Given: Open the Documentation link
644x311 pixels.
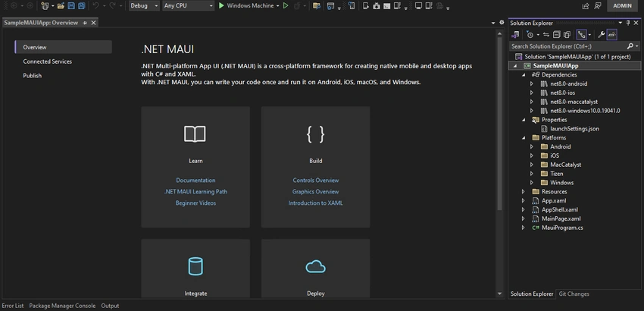Looking at the screenshot, I should pyautogui.click(x=195, y=181).
